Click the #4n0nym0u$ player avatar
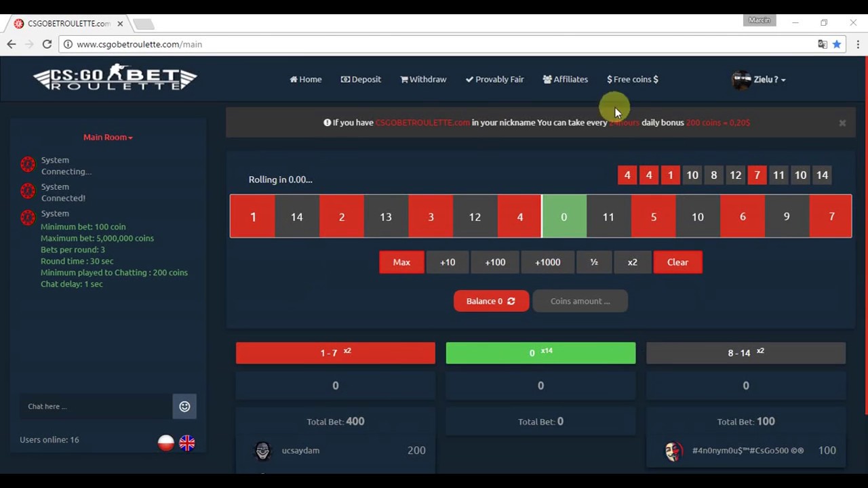The height and width of the screenshot is (488, 868). click(673, 451)
